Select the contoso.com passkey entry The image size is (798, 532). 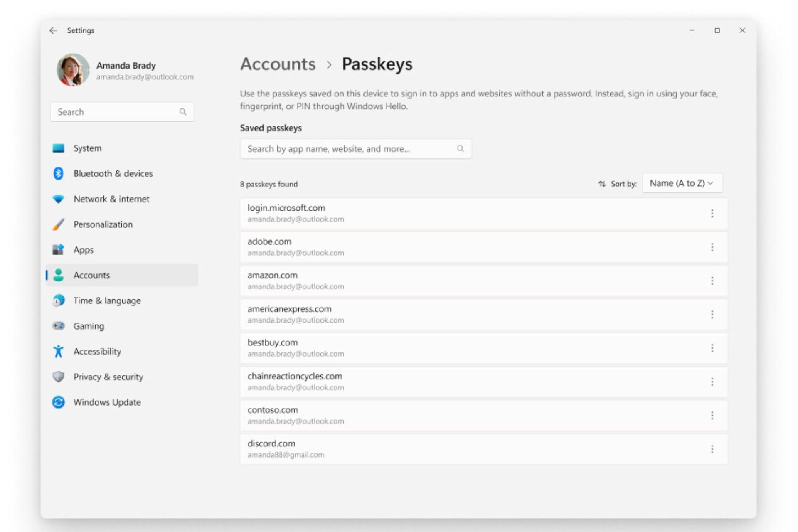(x=484, y=416)
